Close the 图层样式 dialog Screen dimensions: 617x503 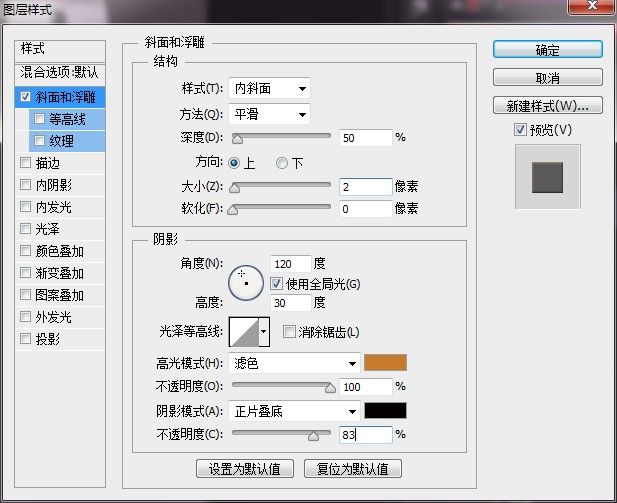pyautogui.click(x=592, y=6)
